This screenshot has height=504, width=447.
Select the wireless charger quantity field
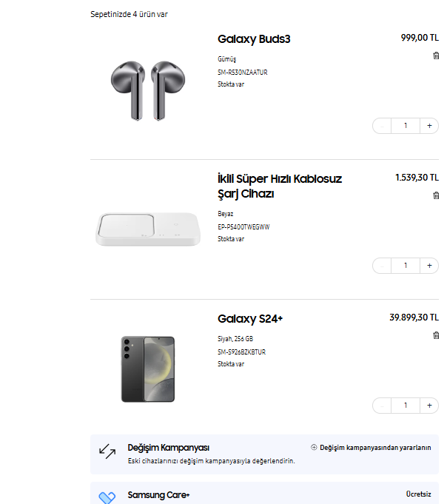pyautogui.click(x=406, y=266)
